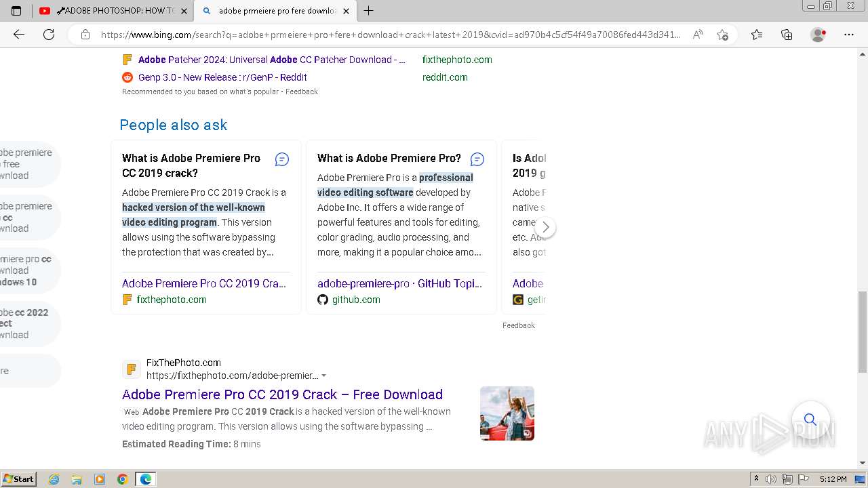Open Action Center flag icon
The width and height of the screenshot is (868, 488).
[x=803, y=479]
